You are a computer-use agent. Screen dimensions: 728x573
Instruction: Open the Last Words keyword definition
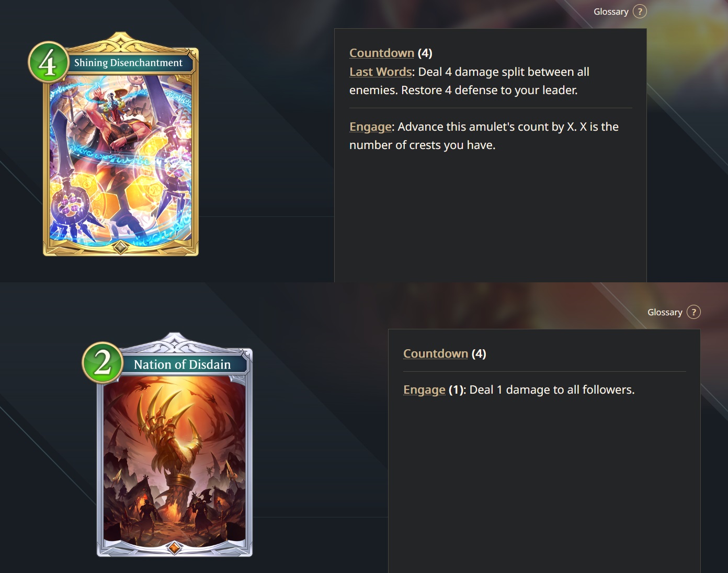[381, 72]
